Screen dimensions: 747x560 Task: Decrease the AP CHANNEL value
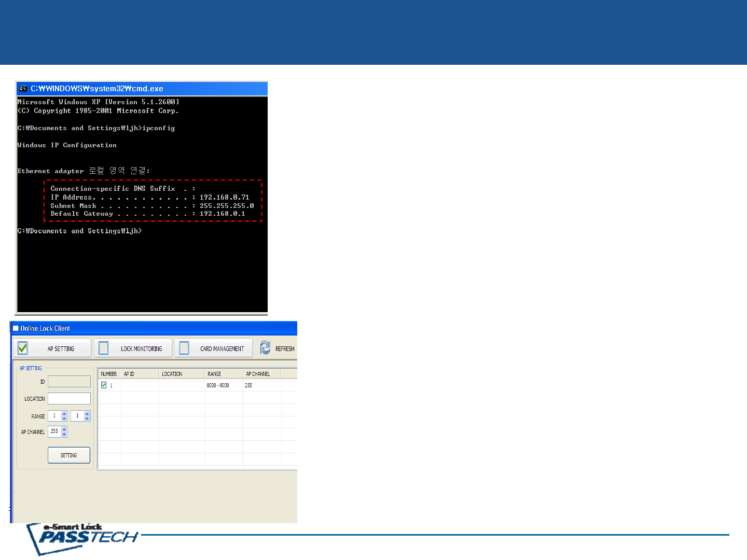64,434
